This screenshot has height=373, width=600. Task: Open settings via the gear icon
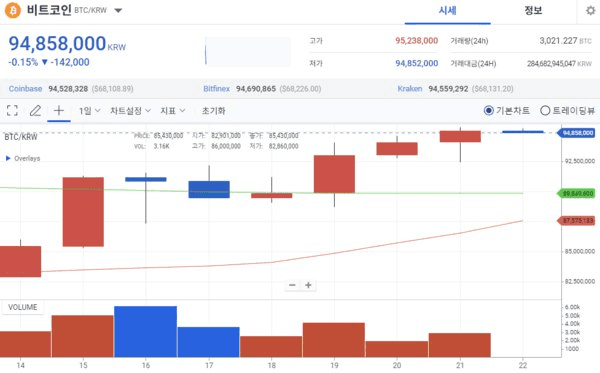coord(591,11)
